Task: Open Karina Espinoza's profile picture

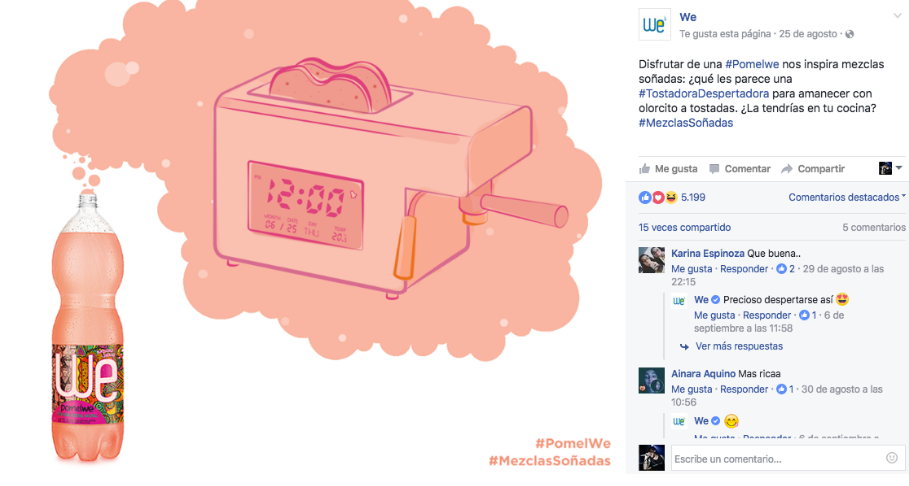Action: [652, 260]
